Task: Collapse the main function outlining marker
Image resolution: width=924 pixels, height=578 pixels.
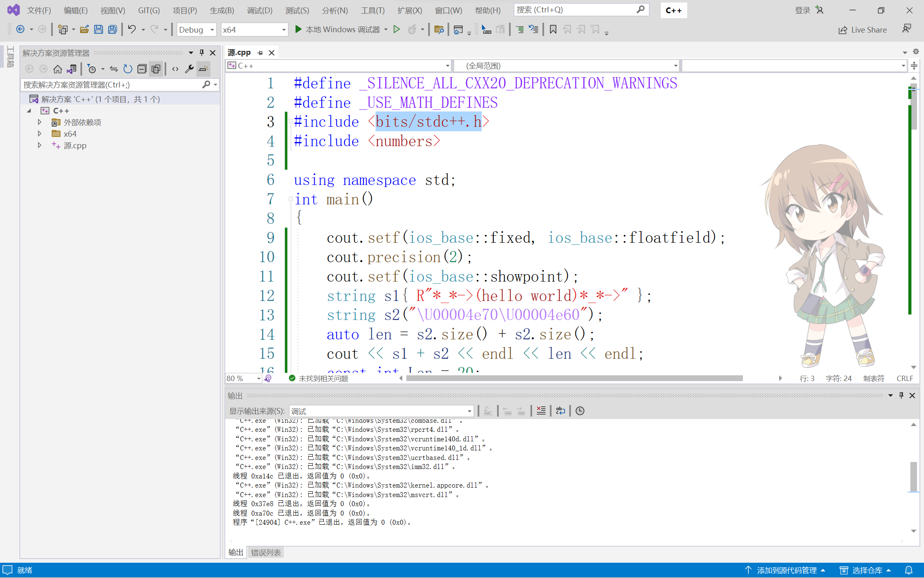Action: (291, 199)
